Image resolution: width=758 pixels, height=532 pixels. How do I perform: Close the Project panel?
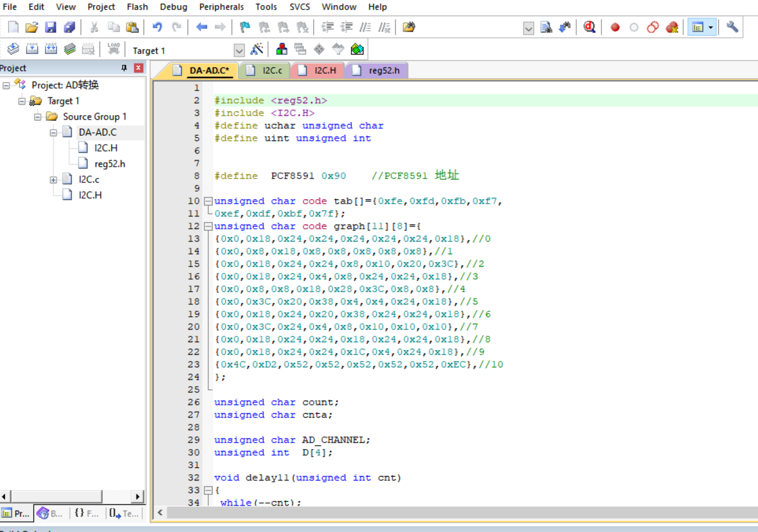click(x=138, y=68)
